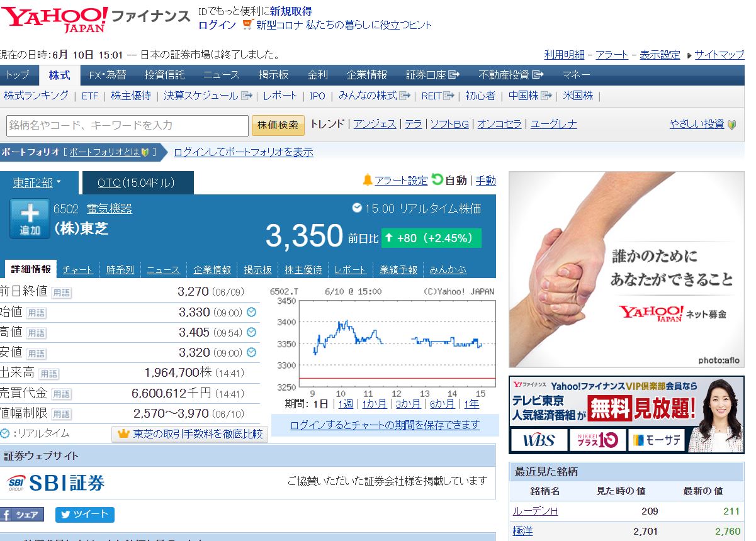The width and height of the screenshot is (756, 541).
Task: Click the Yahoo! JAPAN ファイナンス logo
Action: coord(54,18)
